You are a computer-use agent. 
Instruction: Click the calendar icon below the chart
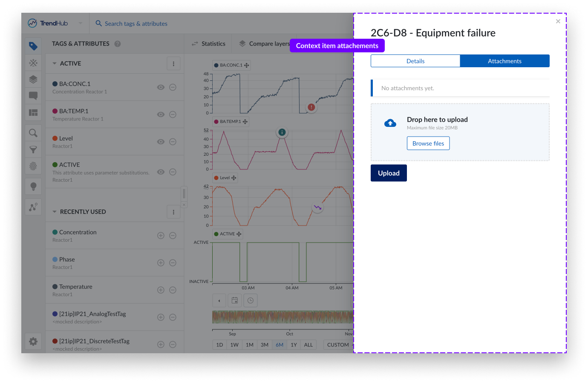pos(235,300)
